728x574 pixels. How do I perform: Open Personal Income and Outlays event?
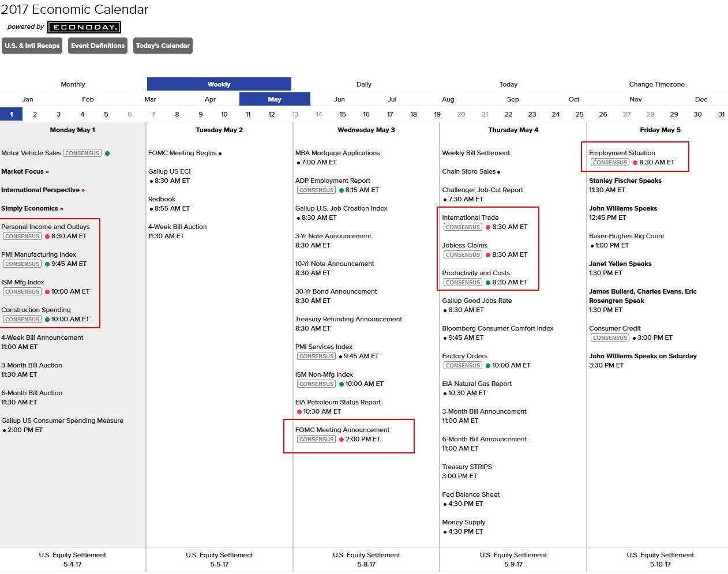click(46, 227)
